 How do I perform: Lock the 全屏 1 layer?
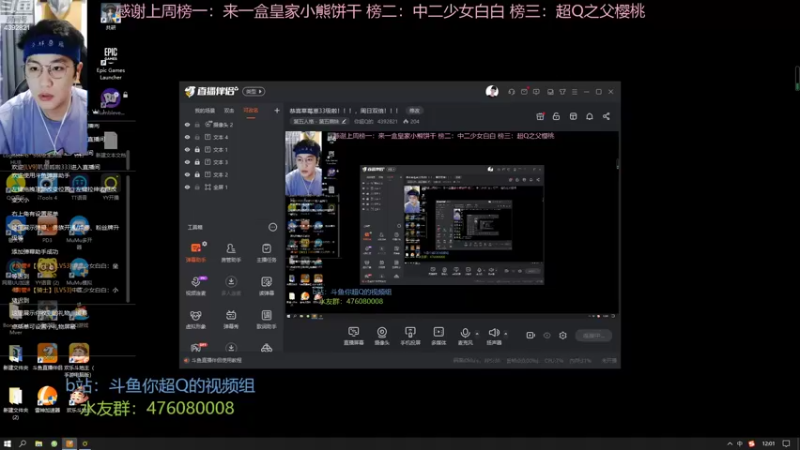pyautogui.click(x=197, y=187)
